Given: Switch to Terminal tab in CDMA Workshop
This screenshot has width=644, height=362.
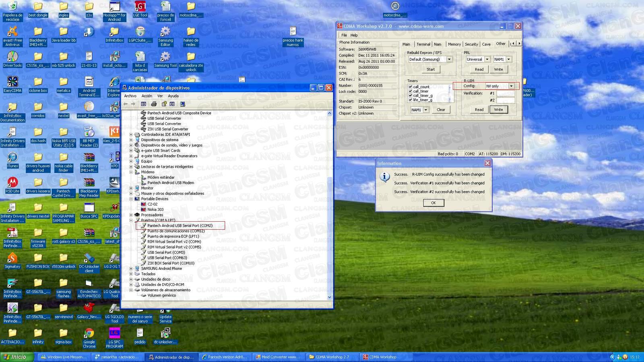Looking at the screenshot, I should point(423,44).
